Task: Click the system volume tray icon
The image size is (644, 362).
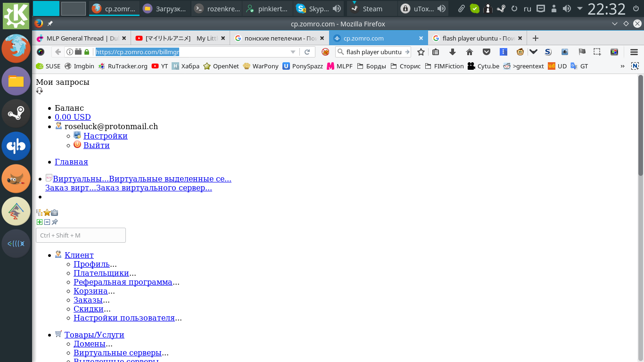Action: click(567, 8)
